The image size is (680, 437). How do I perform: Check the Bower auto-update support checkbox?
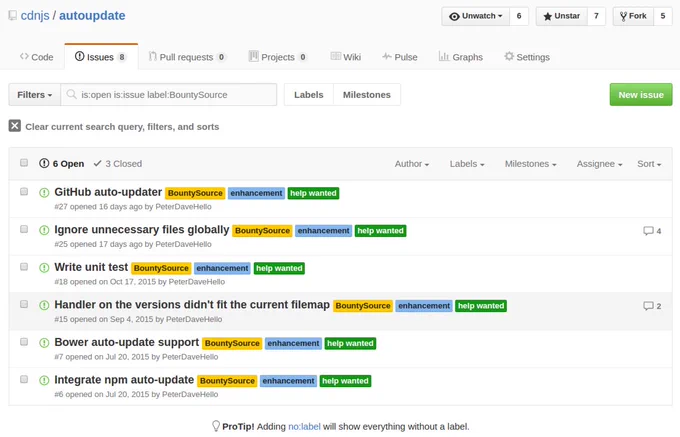coord(24,342)
